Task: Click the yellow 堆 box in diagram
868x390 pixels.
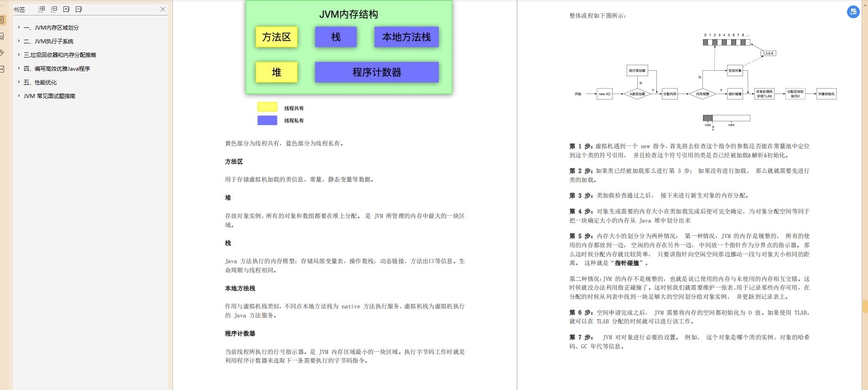Action: pyautogui.click(x=276, y=72)
